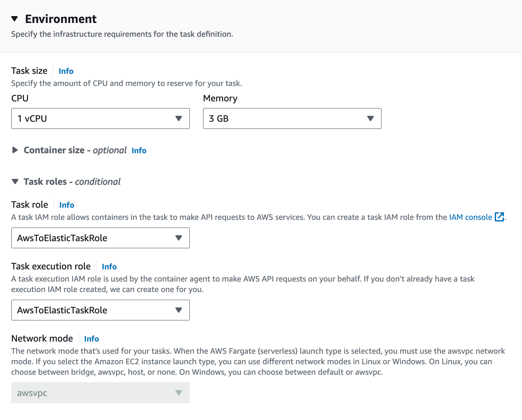Open the Task execution role dropdown
The image size is (522, 420).
point(100,310)
